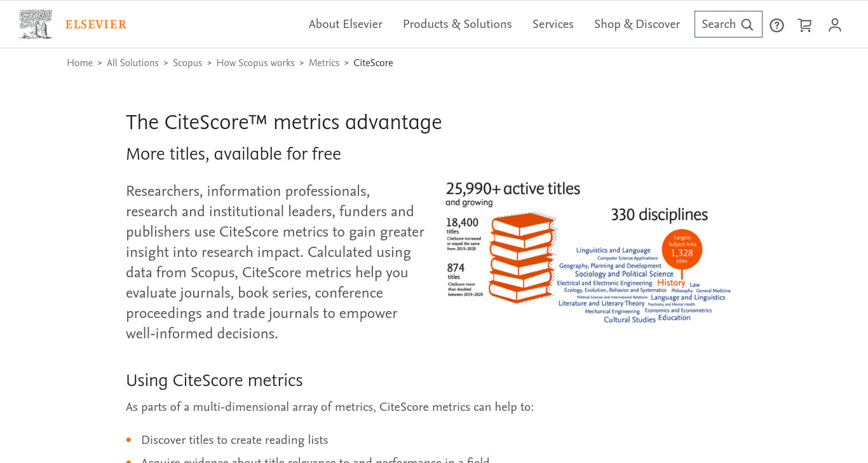Open How Scopus works breadcrumb
Viewport: 868px width, 463px height.
255,63
